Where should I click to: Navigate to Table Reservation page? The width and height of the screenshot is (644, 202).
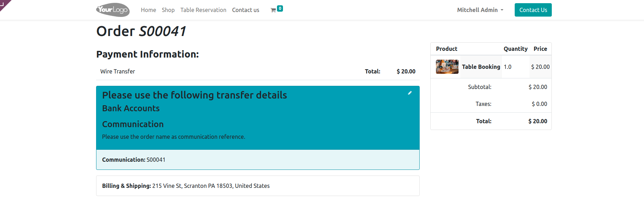coord(203,10)
